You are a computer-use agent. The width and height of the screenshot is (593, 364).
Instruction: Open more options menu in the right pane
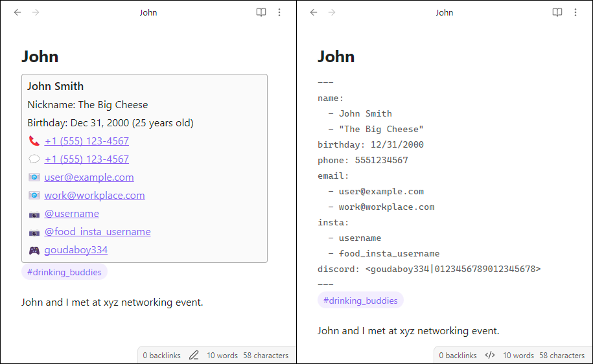pos(576,12)
